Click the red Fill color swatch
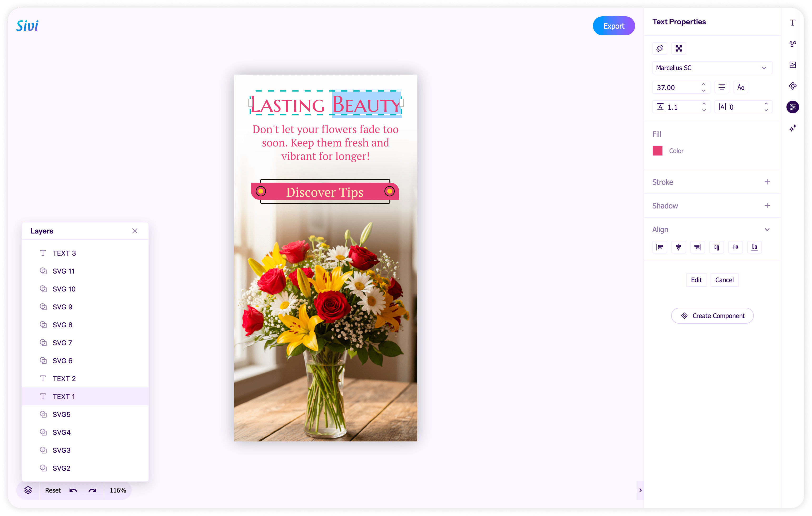This screenshot has height=516, width=812. [x=657, y=150]
